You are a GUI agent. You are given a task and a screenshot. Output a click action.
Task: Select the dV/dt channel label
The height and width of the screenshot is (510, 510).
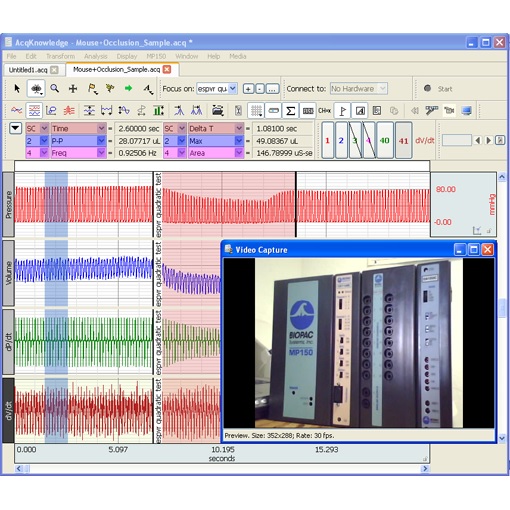pos(8,410)
